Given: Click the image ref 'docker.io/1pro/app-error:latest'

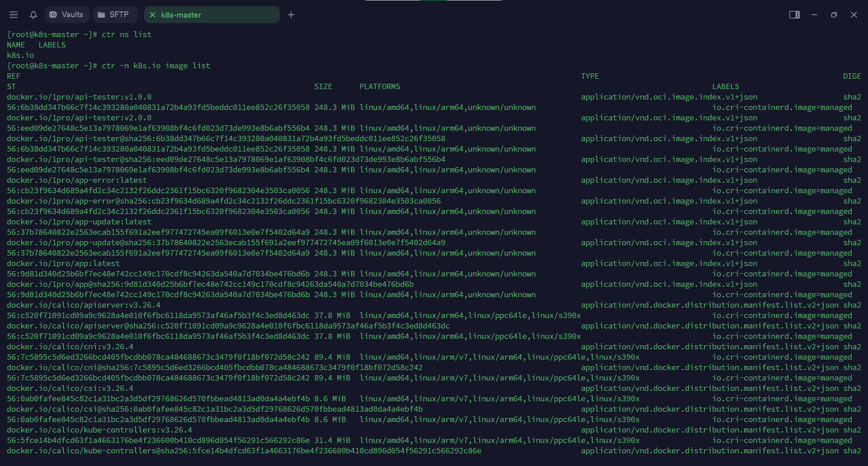Looking at the screenshot, I should [x=77, y=180].
